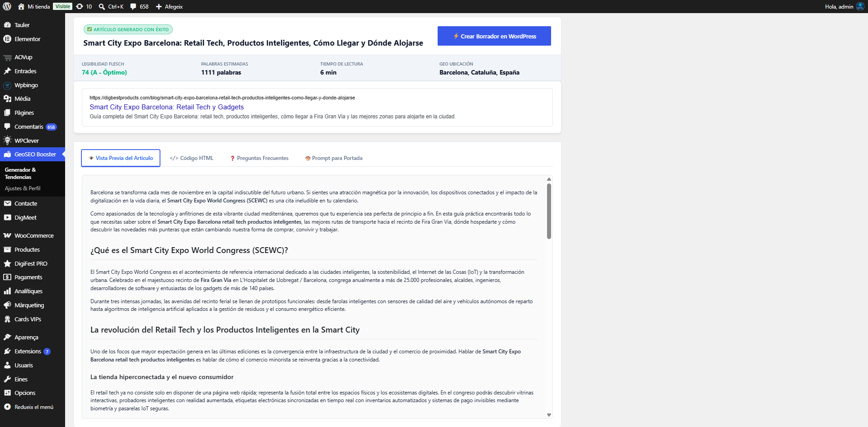Screen dimensions: 868x427
Task: Open Pàgines sidebar icon
Action: pyautogui.click(x=7, y=113)
